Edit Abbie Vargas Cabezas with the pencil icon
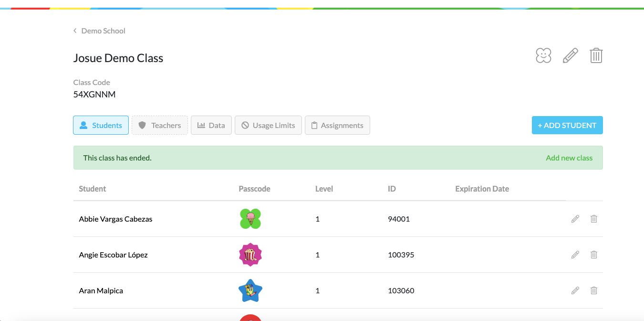The image size is (644, 321). [x=575, y=219]
